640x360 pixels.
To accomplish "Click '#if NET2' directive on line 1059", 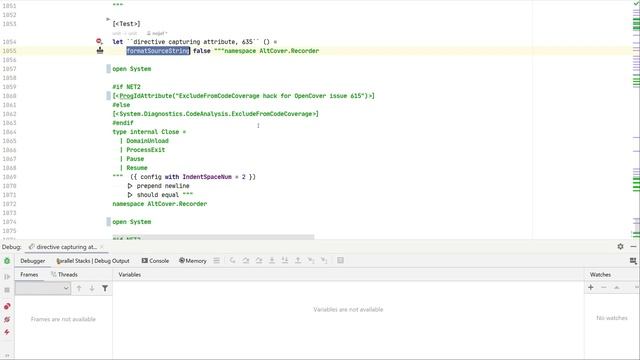I will pos(127,87).
